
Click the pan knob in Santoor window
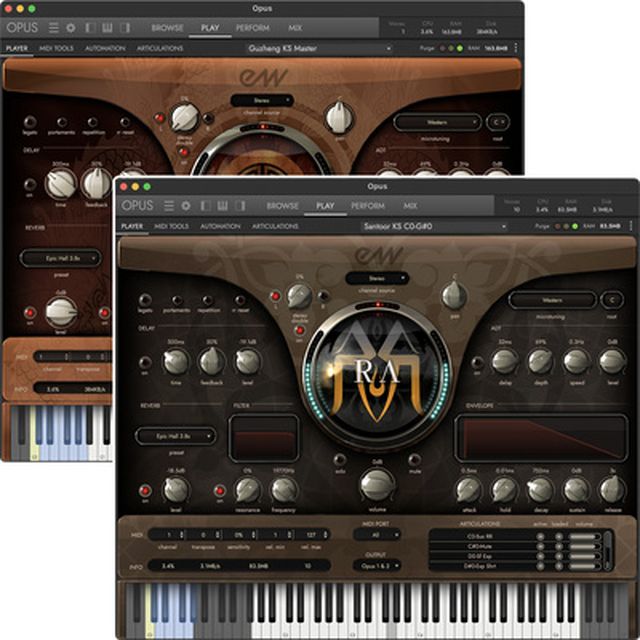(454, 296)
